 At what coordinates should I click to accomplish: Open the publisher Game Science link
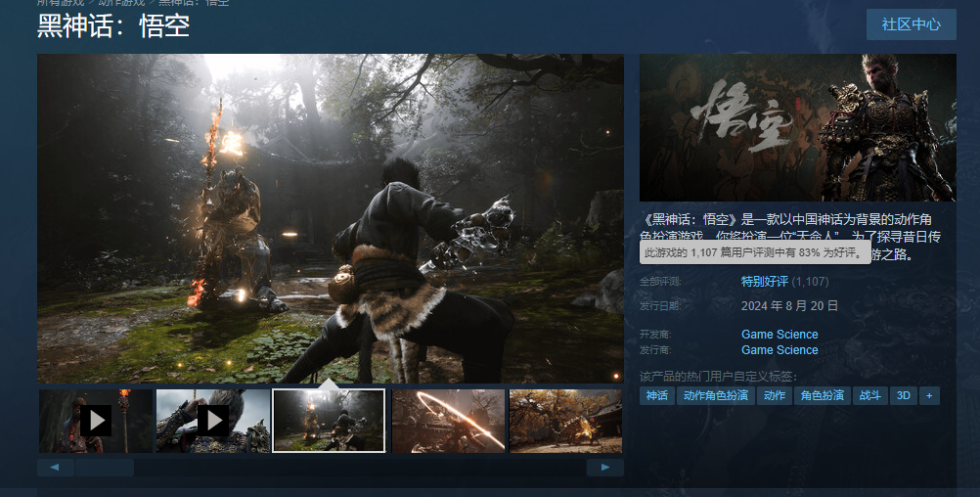pos(780,350)
